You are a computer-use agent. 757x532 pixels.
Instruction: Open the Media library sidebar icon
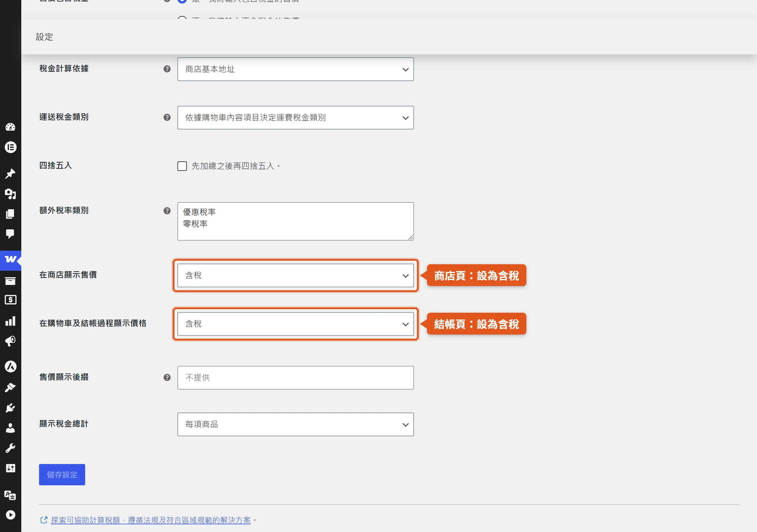point(10,194)
